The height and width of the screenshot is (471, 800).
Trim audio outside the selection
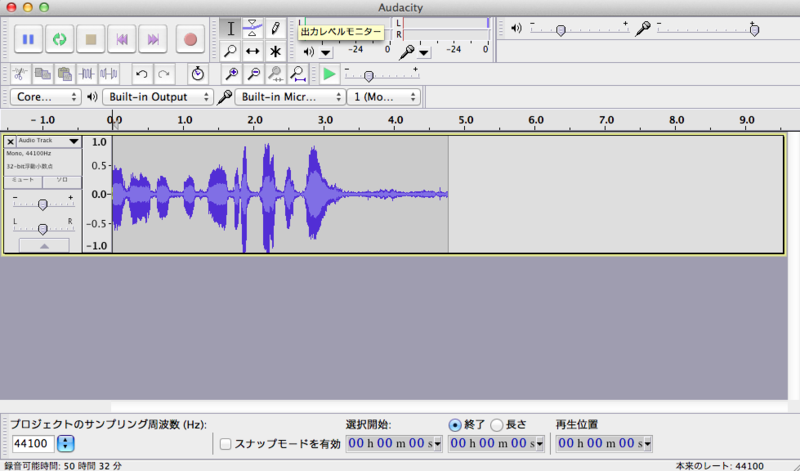pos(87,75)
